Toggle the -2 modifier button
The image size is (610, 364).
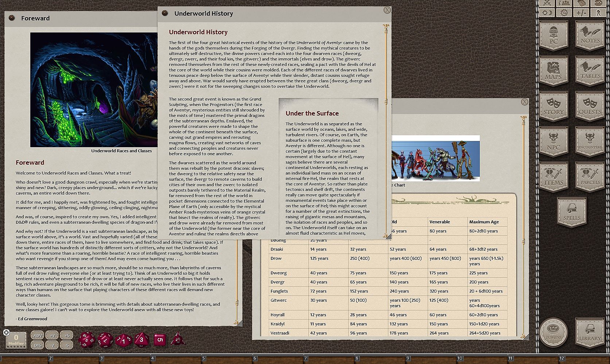(53, 345)
